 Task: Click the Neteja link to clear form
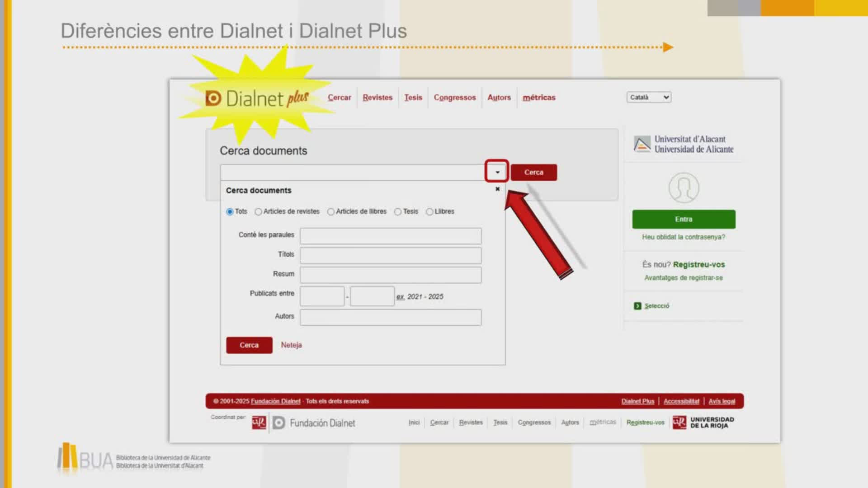(x=291, y=345)
